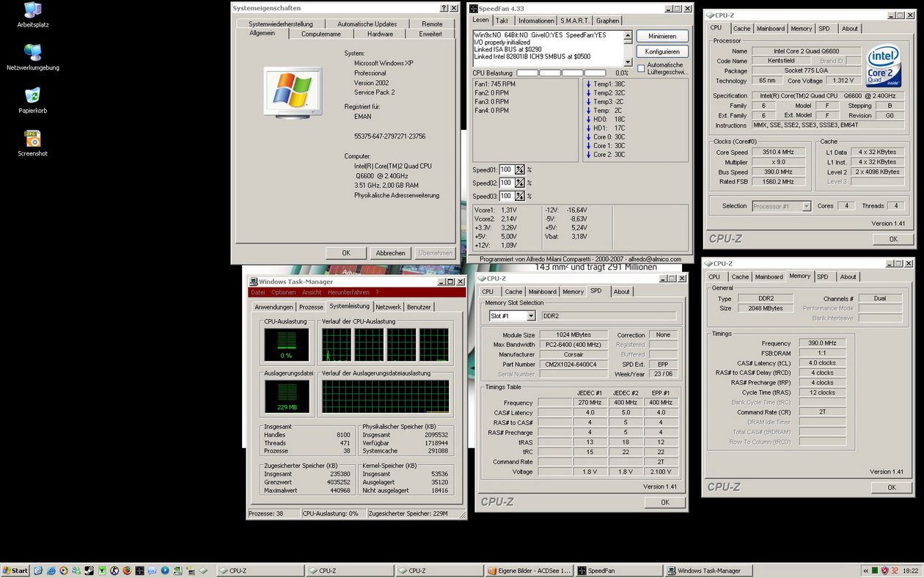The width and height of the screenshot is (924, 578).
Task: Open the Informationen tab in SpeedFan
Action: 536,21
